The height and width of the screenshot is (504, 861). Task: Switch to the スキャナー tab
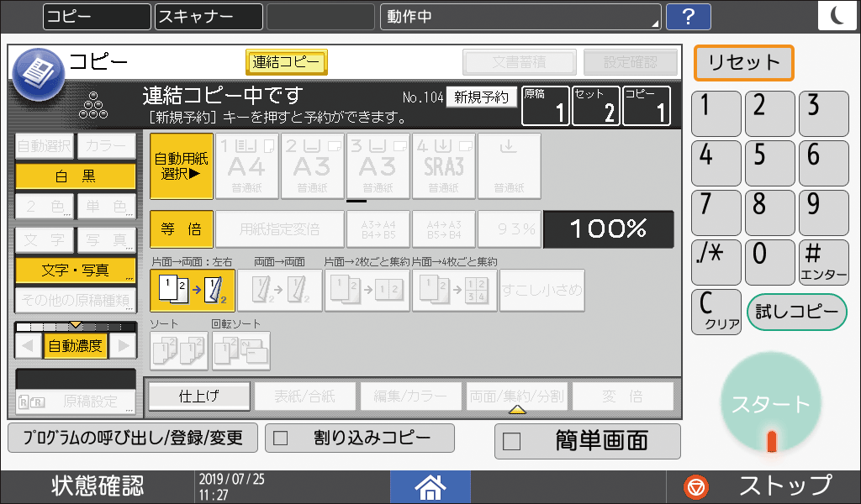pos(208,16)
